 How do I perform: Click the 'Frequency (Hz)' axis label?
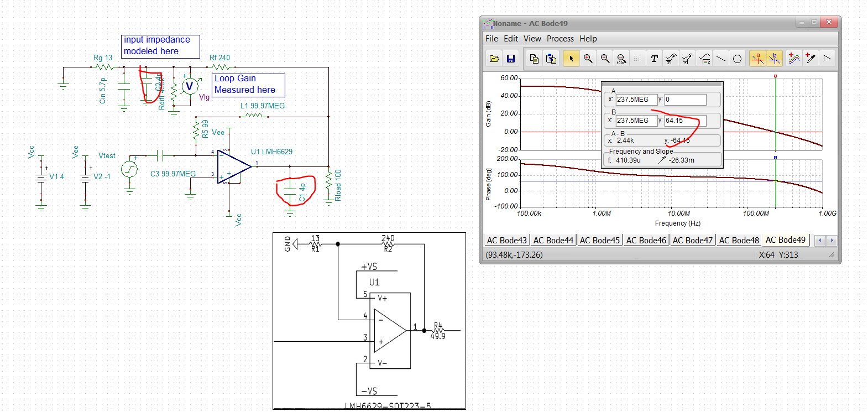coord(678,223)
